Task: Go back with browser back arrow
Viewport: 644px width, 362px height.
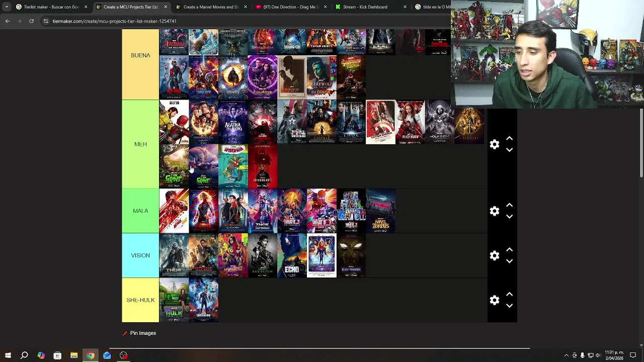Action: (x=7, y=21)
